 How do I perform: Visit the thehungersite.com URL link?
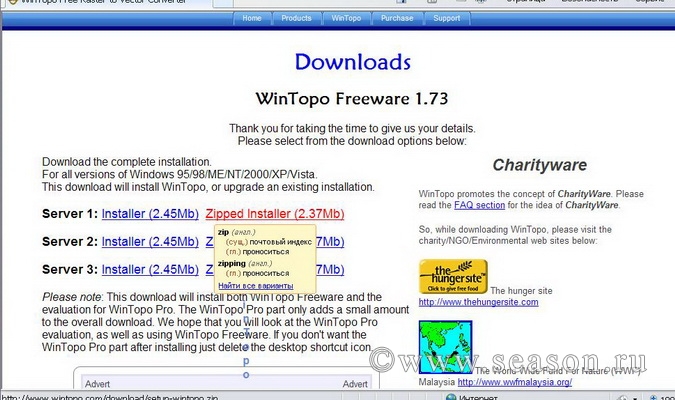click(478, 302)
